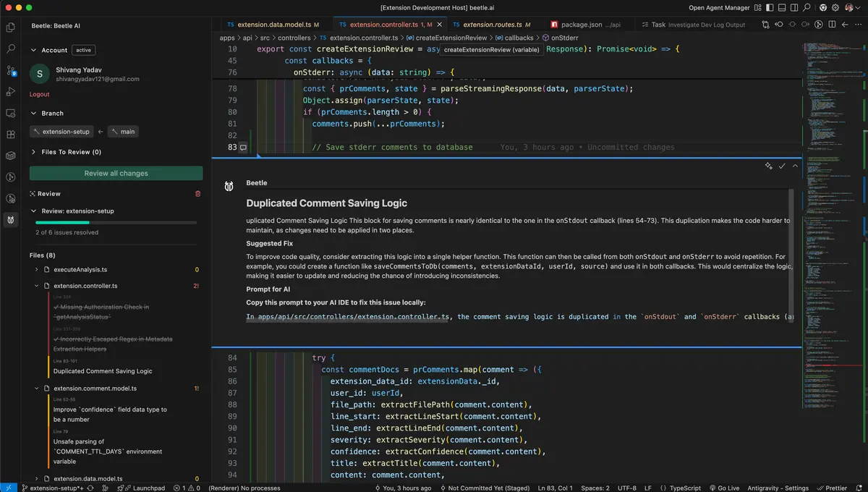
Task: Split the editor using the split icon
Action: (x=832, y=24)
